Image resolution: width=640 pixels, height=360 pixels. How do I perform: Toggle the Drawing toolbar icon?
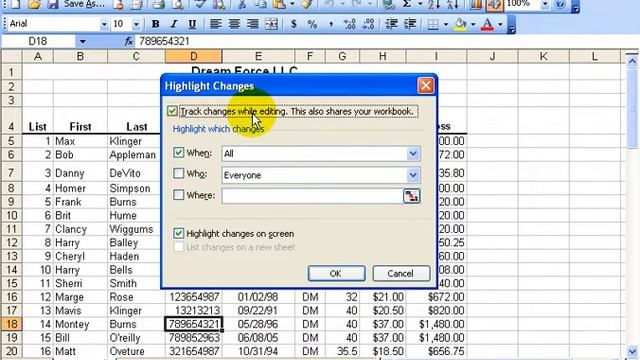coord(494,4)
